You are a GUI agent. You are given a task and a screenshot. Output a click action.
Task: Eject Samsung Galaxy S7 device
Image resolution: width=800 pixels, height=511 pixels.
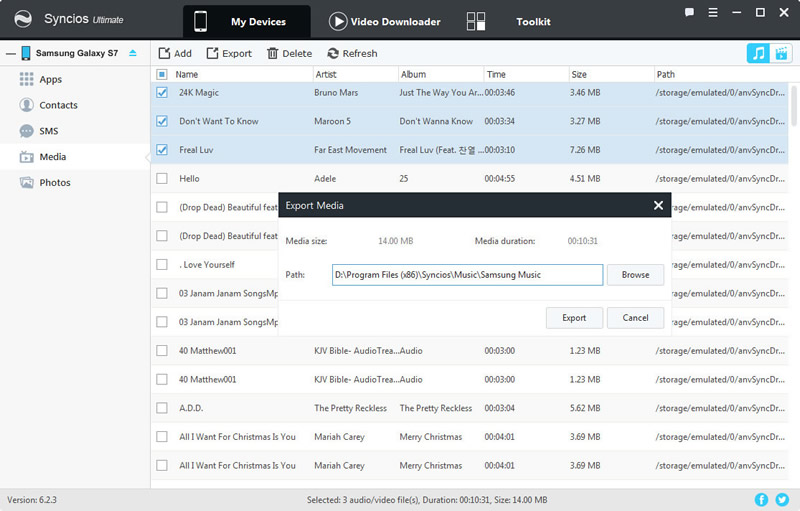[133, 53]
